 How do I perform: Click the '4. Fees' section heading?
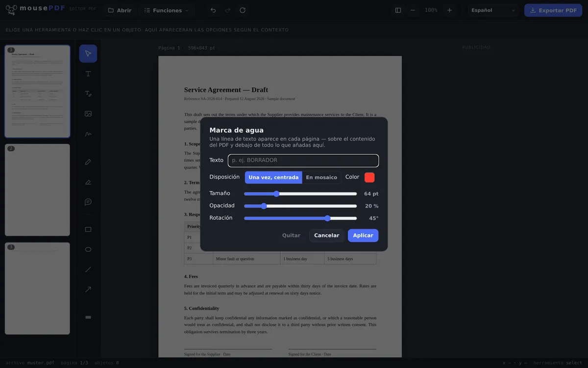(x=191, y=276)
